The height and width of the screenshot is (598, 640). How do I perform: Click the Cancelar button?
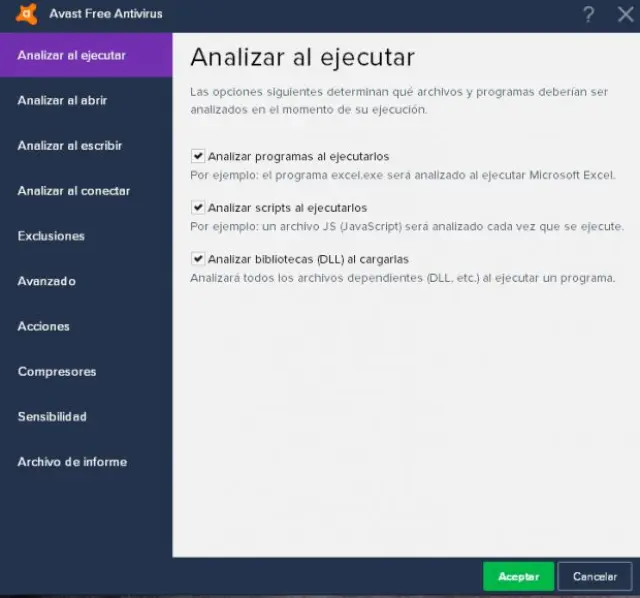coord(595,576)
